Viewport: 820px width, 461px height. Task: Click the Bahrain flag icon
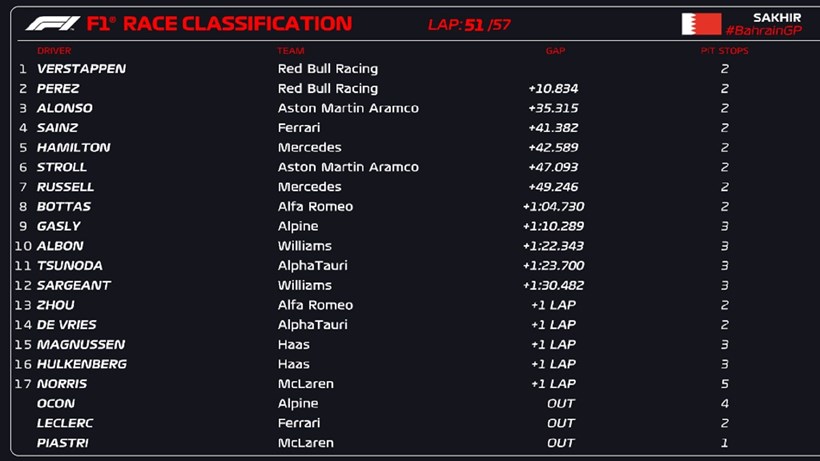[x=701, y=24]
